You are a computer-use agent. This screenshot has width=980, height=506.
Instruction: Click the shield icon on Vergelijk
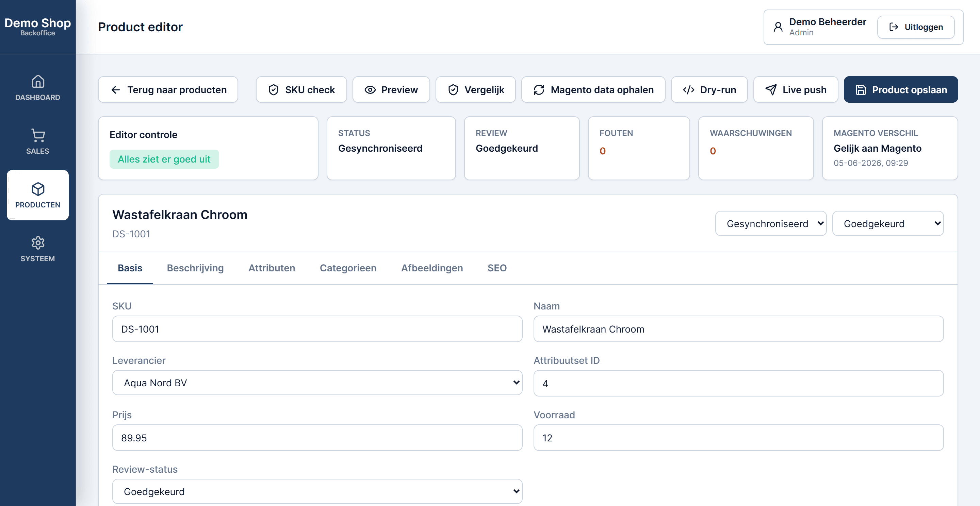(x=453, y=90)
